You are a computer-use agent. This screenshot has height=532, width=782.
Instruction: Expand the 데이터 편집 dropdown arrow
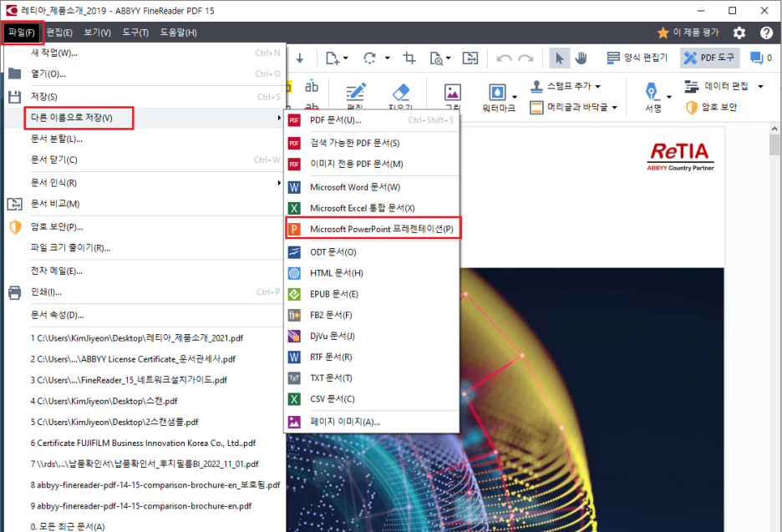click(760, 86)
